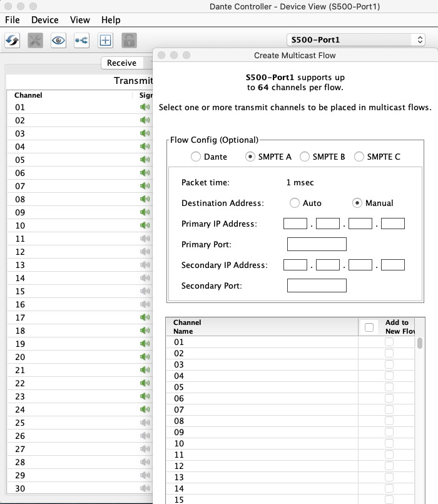The width and height of the screenshot is (438, 504).
Task: Select the SMPTE C radio button
Action: pos(359,157)
